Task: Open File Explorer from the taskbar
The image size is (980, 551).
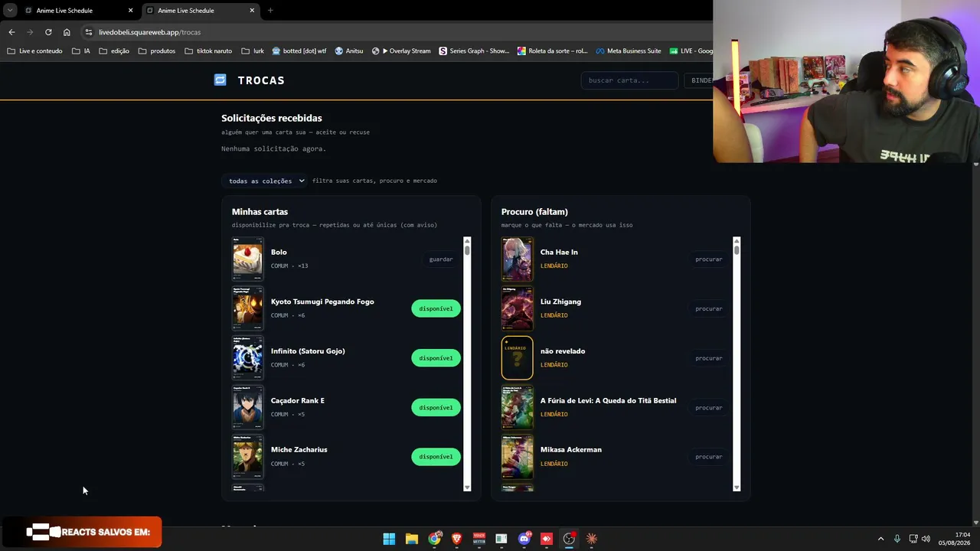Action: coord(411,539)
